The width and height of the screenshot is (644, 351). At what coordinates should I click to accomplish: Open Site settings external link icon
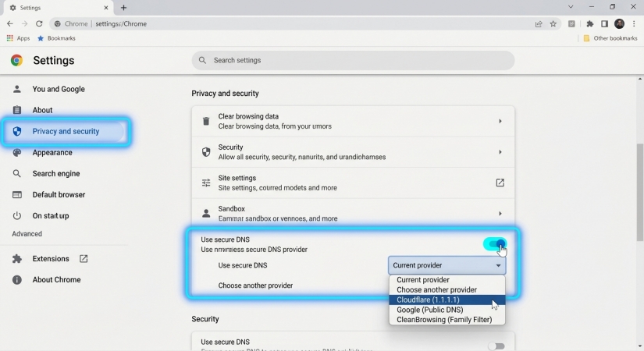pyautogui.click(x=500, y=183)
